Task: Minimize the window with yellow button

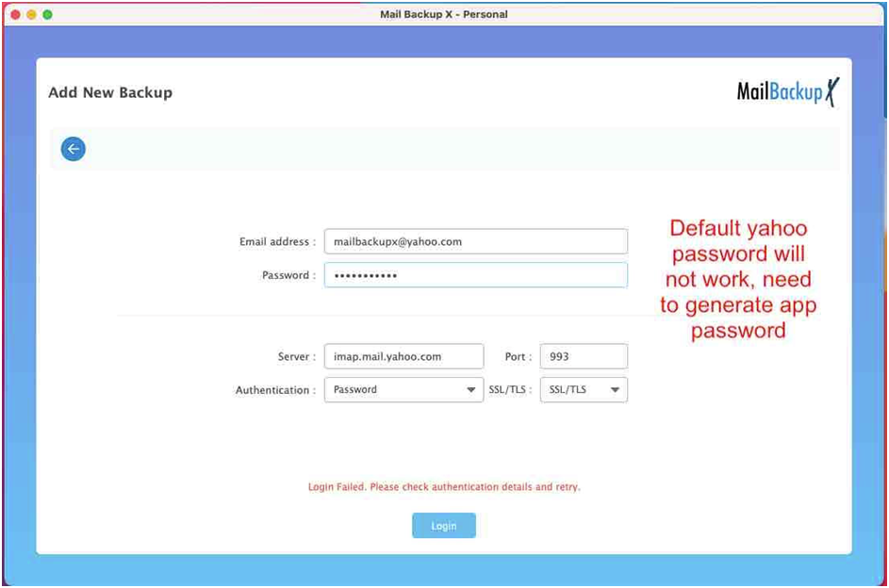Action: (31, 14)
